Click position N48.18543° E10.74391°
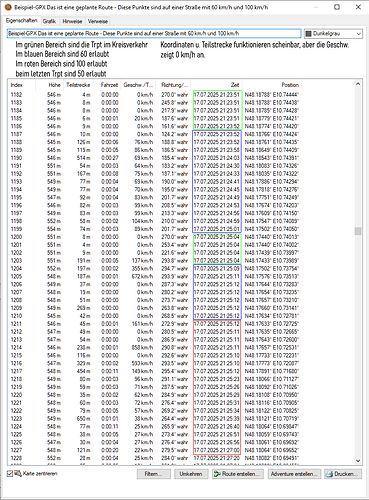The width and height of the screenshot is (369, 500). tap(272, 158)
